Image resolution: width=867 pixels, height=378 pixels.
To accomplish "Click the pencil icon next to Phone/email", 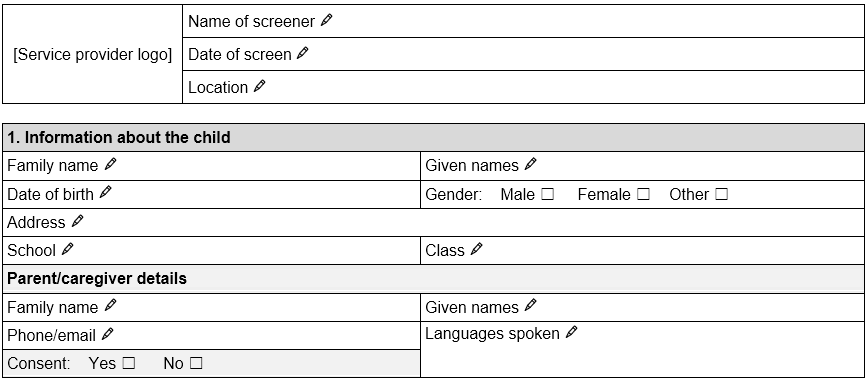I will [x=108, y=334].
